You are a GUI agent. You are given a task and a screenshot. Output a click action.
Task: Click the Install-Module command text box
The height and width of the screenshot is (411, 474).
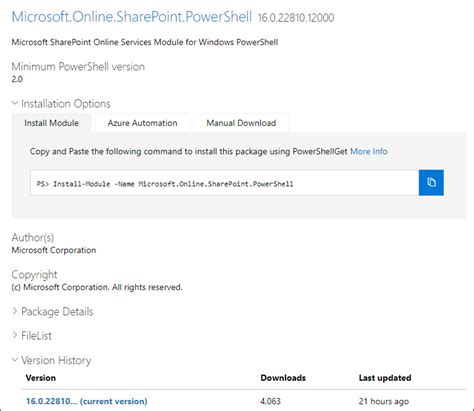pyautogui.click(x=224, y=183)
